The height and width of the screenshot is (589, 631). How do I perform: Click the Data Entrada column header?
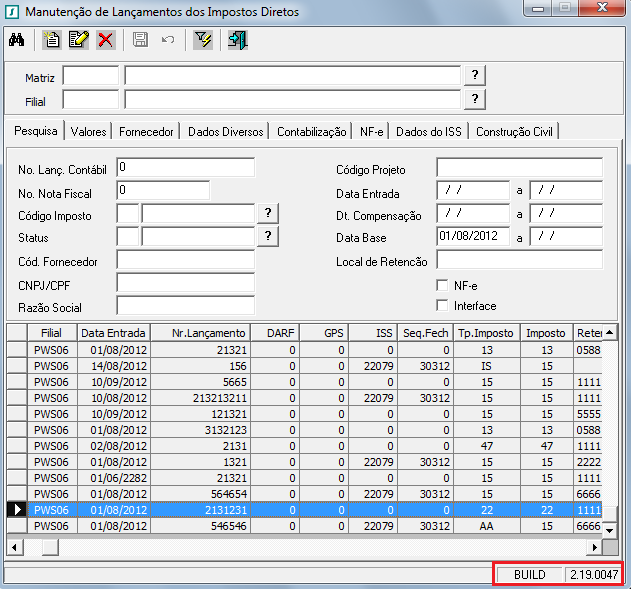coord(114,333)
